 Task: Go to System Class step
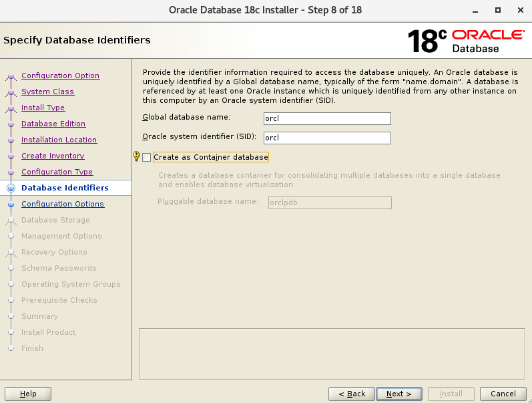click(47, 92)
